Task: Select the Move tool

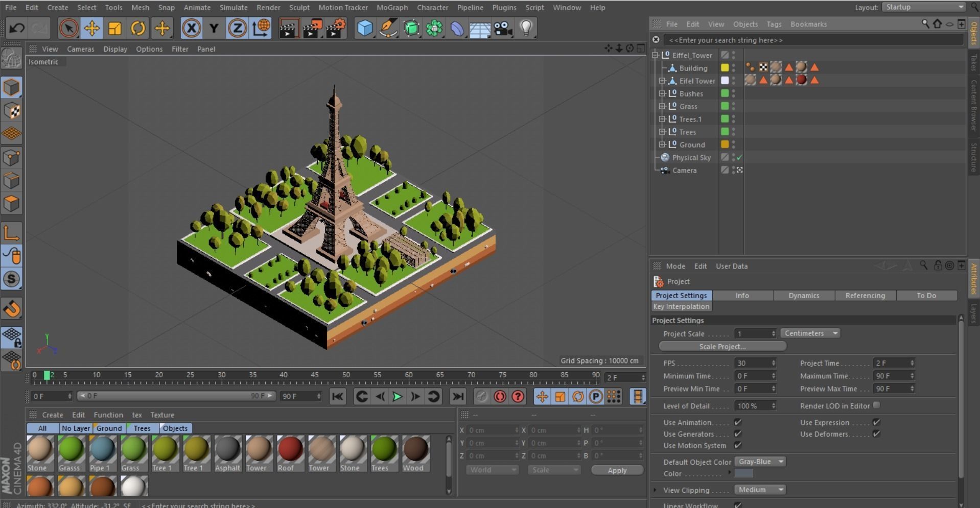Action: coord(91,28)
